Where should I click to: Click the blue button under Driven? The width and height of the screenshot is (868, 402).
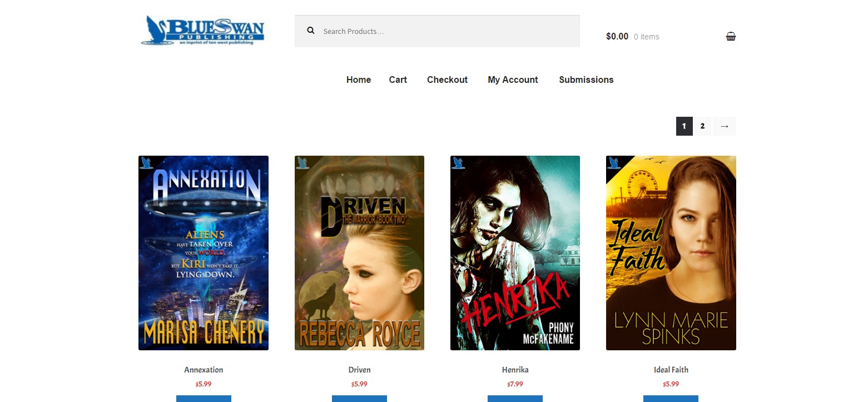click(x=359, y=399)
